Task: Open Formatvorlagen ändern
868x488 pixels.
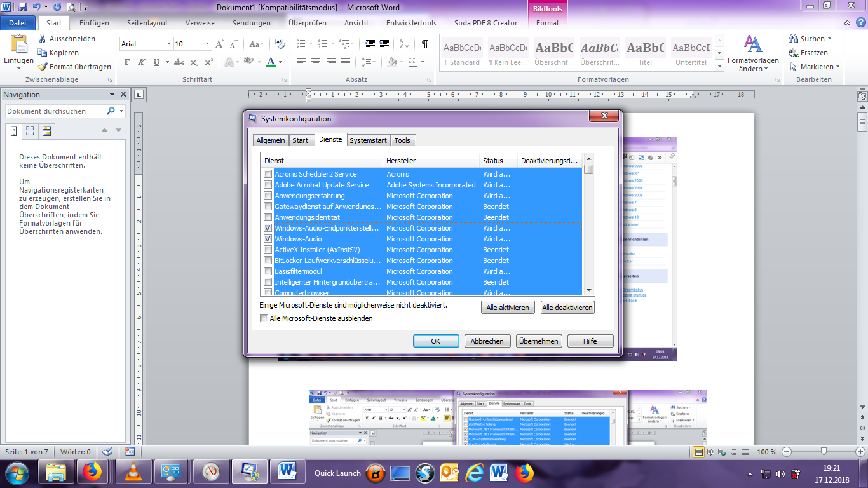Action: point(753,53)
